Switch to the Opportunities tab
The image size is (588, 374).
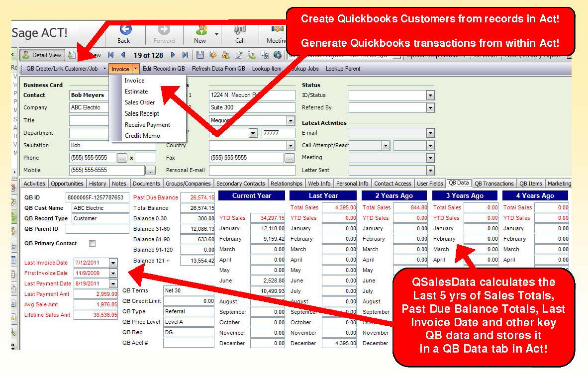[x=67, y=184]
